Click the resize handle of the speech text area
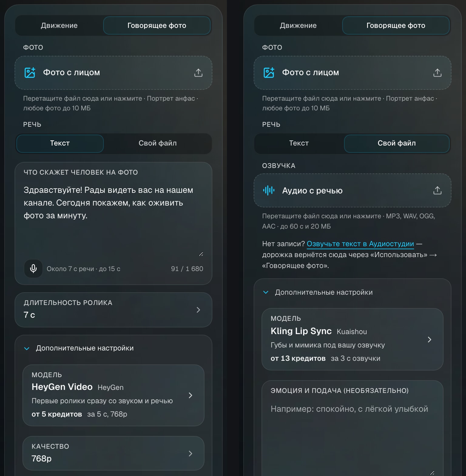Image resolution: width=466 pixels, height=476 pixels. [201, 254]
